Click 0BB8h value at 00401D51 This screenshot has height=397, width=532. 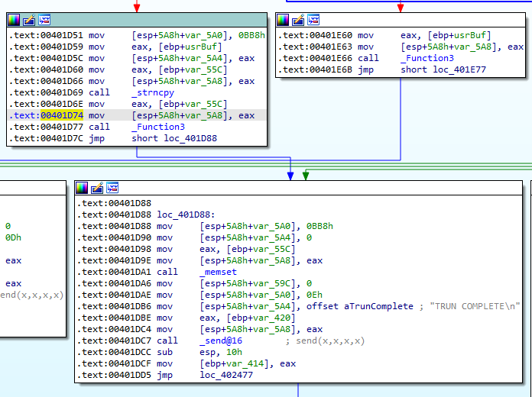point(251,35)
